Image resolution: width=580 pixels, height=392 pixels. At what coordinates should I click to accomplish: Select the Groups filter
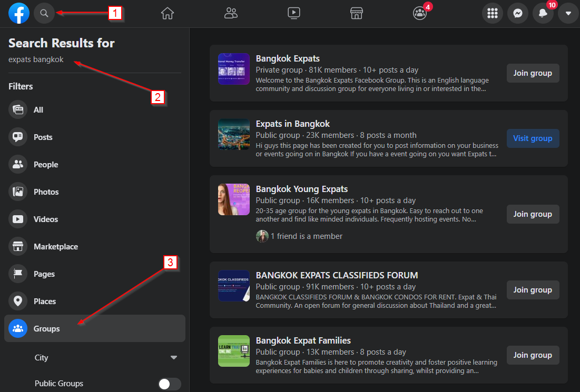pyautogui.click(x=95, y=328)
